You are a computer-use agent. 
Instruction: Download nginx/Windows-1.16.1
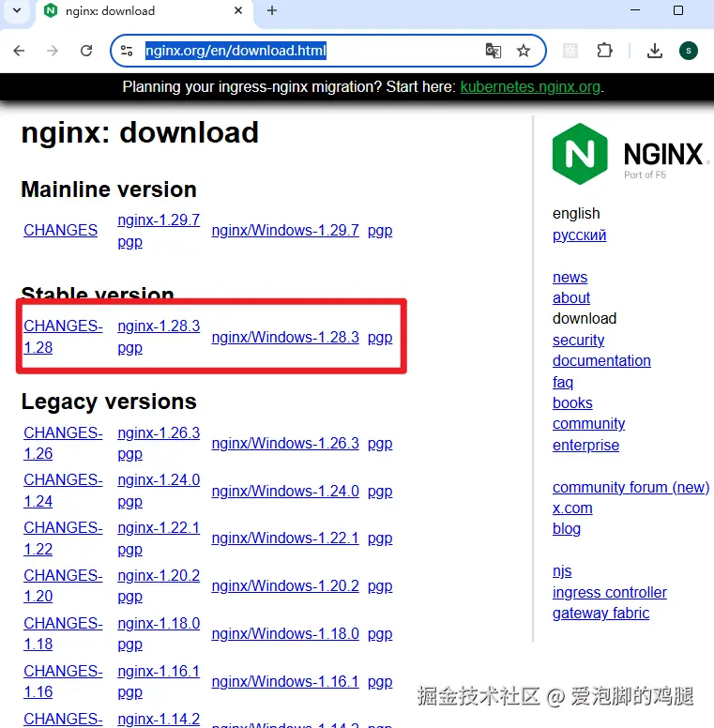(x=285, y=682)
